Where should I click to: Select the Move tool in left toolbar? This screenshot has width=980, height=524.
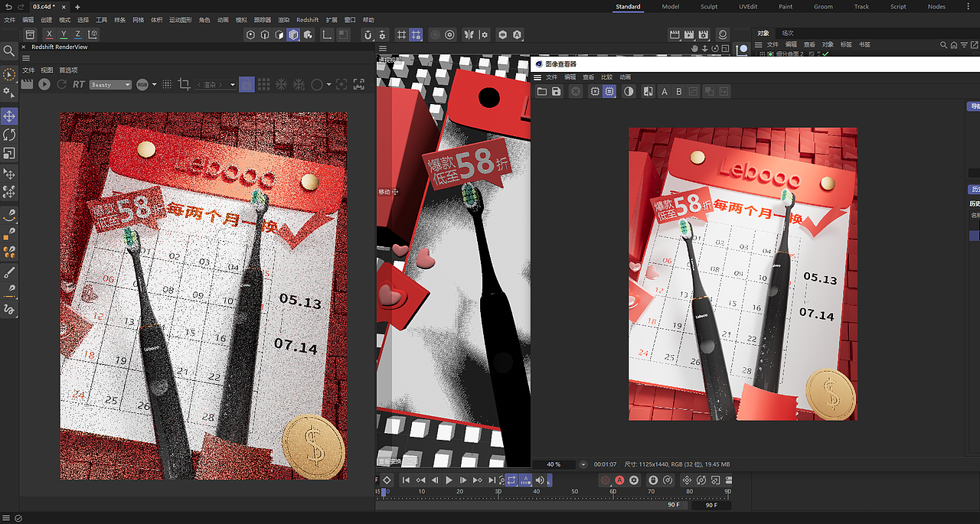(9, 116)
